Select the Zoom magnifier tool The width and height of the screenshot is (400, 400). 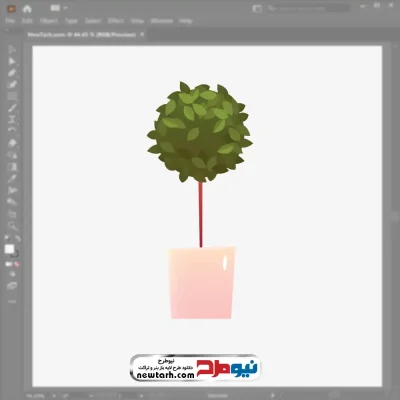[12, 225]
